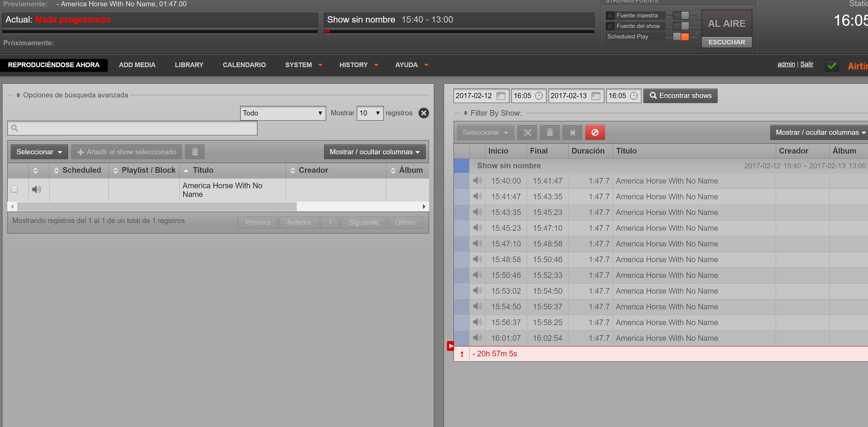Open the CALENDARIO tab
The image size is (868, 427).
click(x=244, y=65)
